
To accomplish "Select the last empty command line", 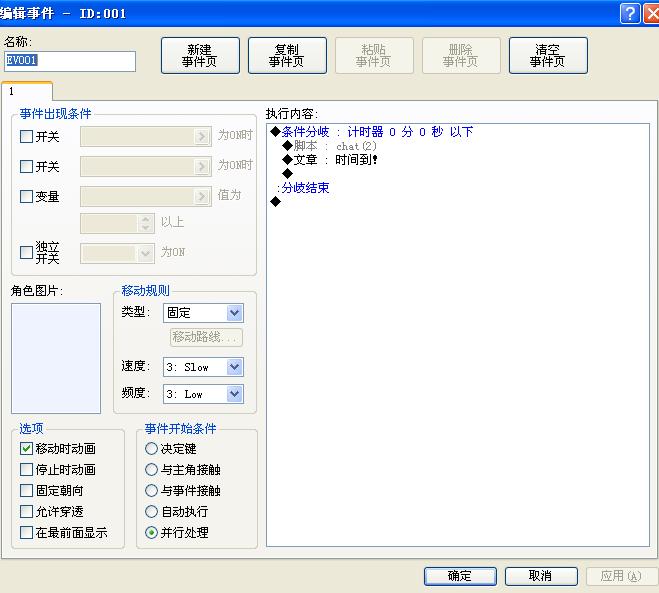I will coord(276,202).
